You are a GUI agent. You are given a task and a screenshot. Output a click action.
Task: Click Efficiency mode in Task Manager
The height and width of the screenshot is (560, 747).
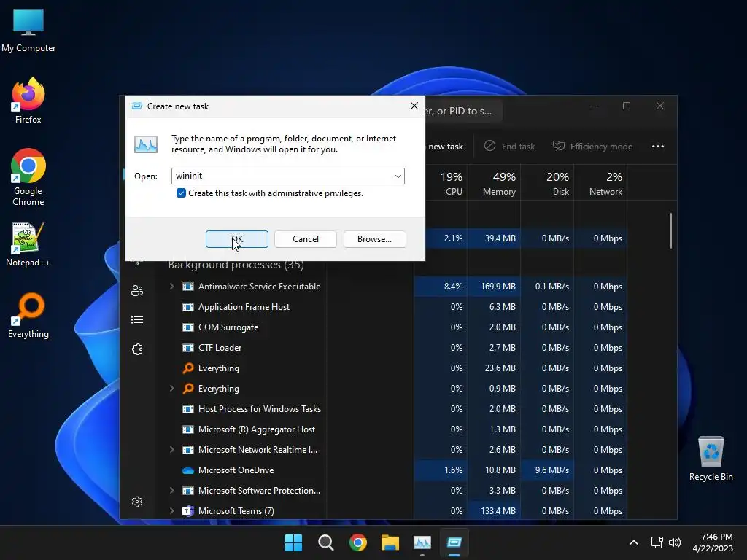click(592, 146)
